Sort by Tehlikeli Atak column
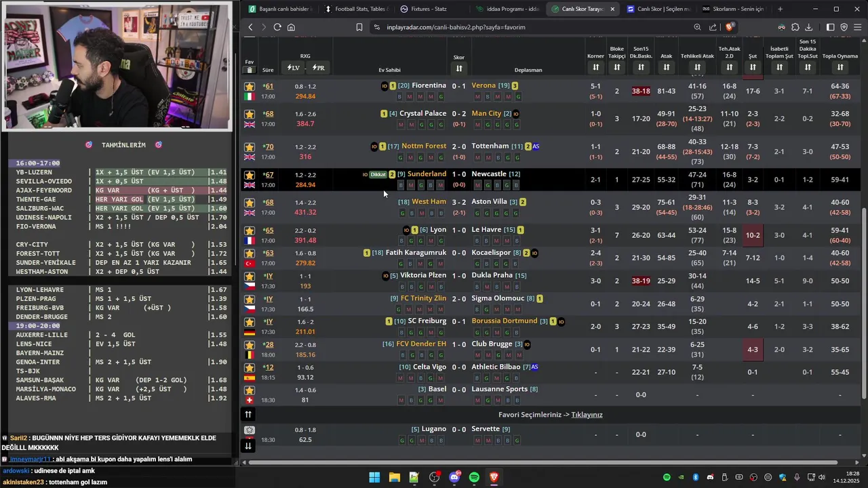The image size is (868, 488). tap(697, 67)
